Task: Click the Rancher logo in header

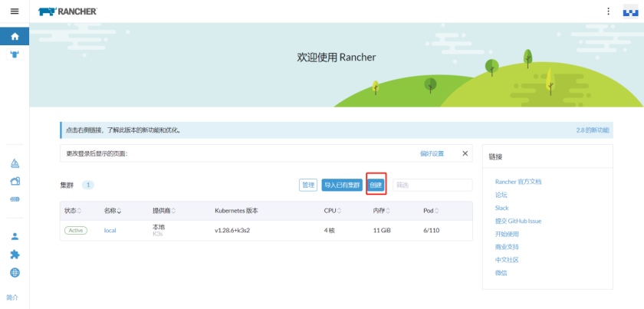Action: click(x=67, y=12)
